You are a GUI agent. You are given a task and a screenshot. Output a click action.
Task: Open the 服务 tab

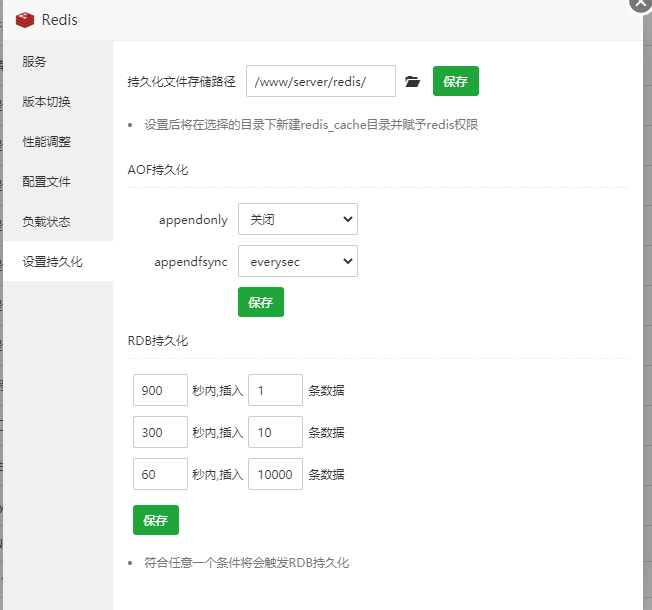click(x=58, y=61)
